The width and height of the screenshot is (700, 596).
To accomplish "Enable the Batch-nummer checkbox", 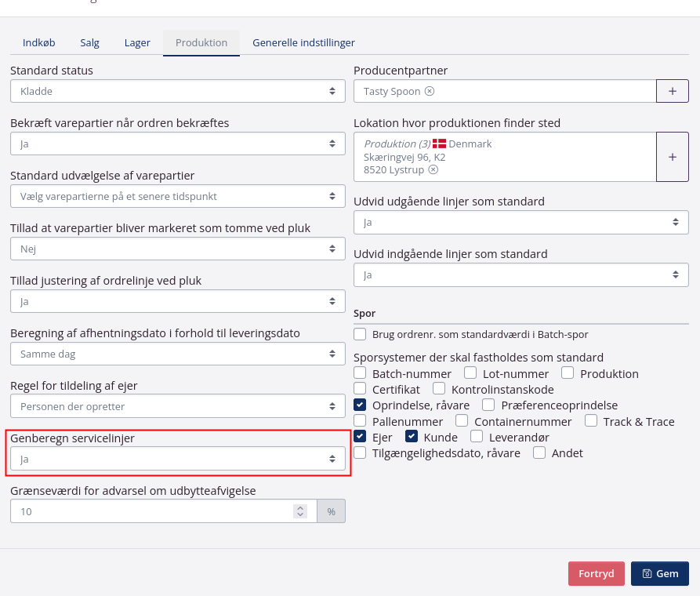I will point(360,374).
